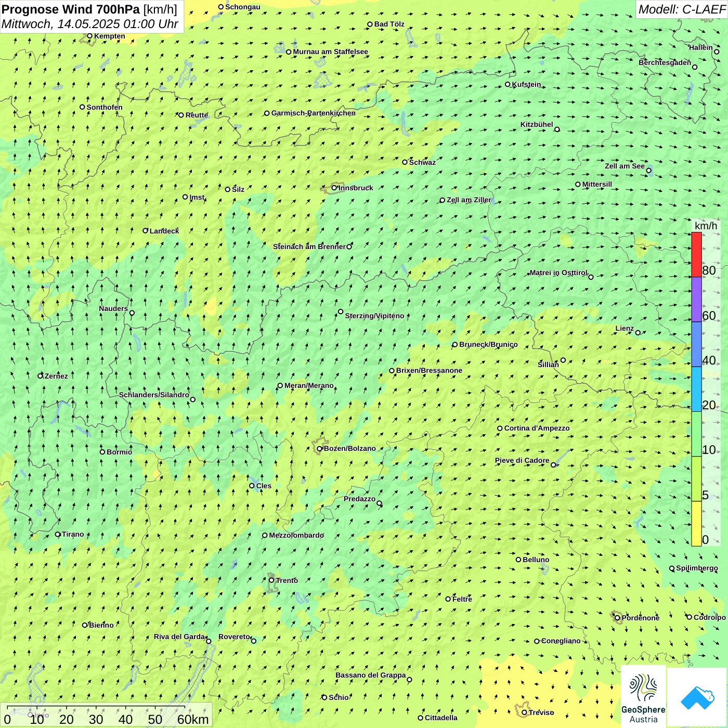Click the 'Codroipo' label

[x=709, y=617]
